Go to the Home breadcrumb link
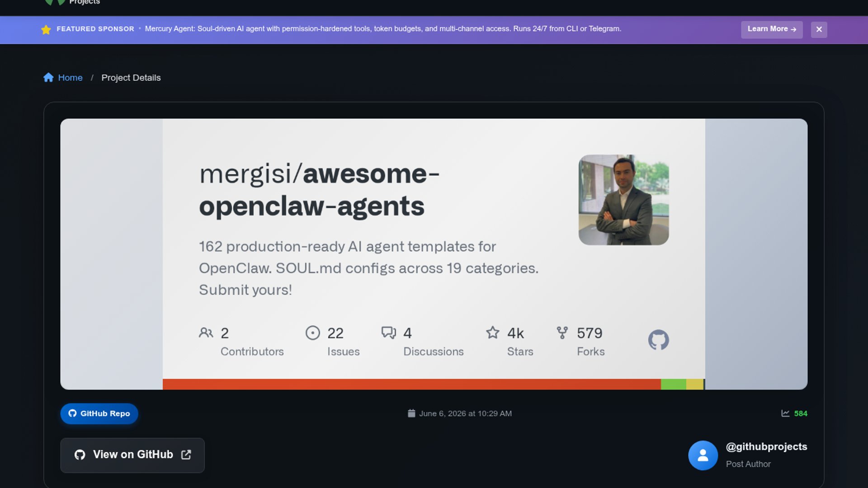 [70, 78]
